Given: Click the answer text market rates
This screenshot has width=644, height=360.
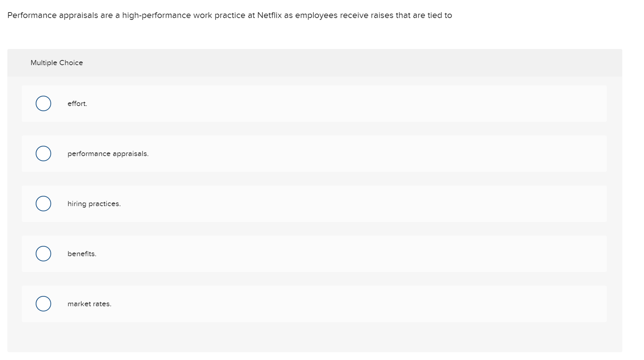Looking at the screenshot, I should coord(89,304).
